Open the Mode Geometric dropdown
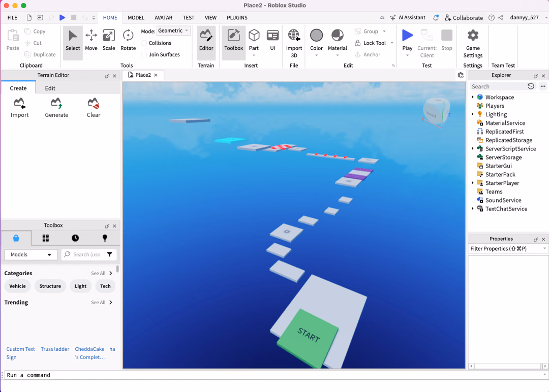The width and height of the screenshot is (549, 392). [173, 31]
